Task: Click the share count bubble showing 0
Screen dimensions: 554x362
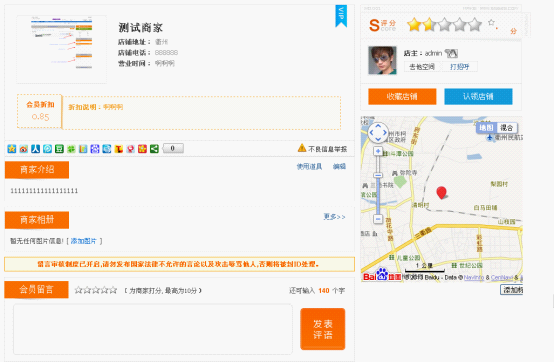Action: pos(173,148)
